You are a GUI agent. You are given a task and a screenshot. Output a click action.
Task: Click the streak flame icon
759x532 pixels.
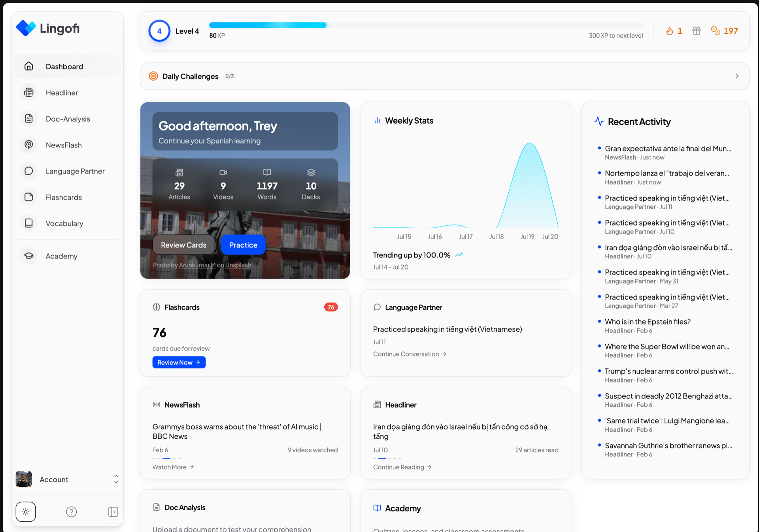[x=669, y=31]
